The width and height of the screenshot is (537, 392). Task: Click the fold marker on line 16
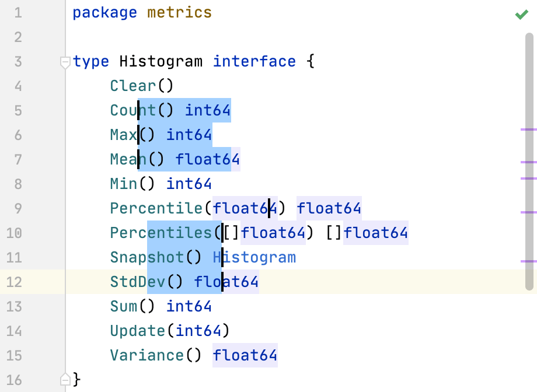click(65, 379)
